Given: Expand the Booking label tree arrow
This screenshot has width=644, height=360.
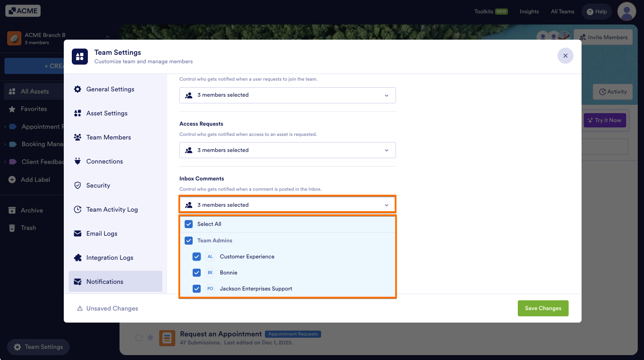Looking at the screenshot, I should (5, 144).
